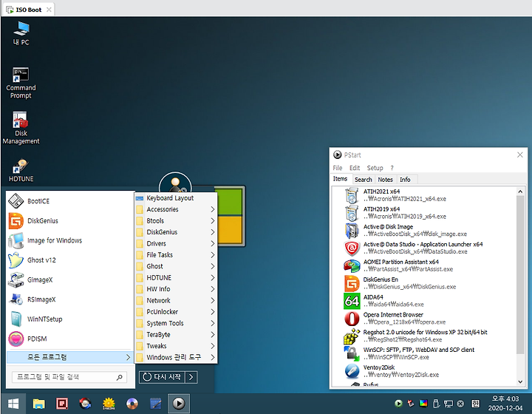
Task: Open System Tools folder
Action: coord(176,323)
